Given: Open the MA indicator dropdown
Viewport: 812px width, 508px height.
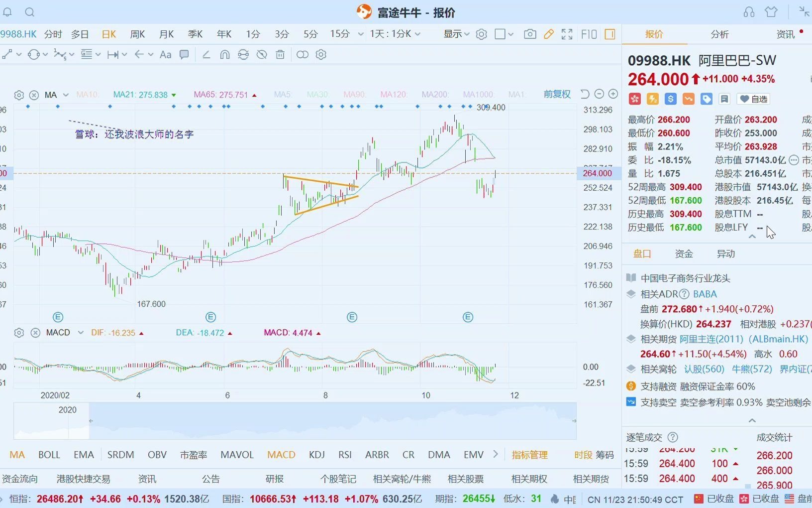Looking at the screenshot, I should pos(65,95).
